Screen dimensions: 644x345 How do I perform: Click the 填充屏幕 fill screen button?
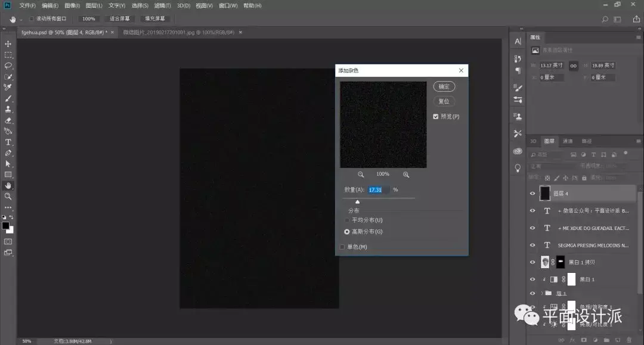(x=155, y=19)
